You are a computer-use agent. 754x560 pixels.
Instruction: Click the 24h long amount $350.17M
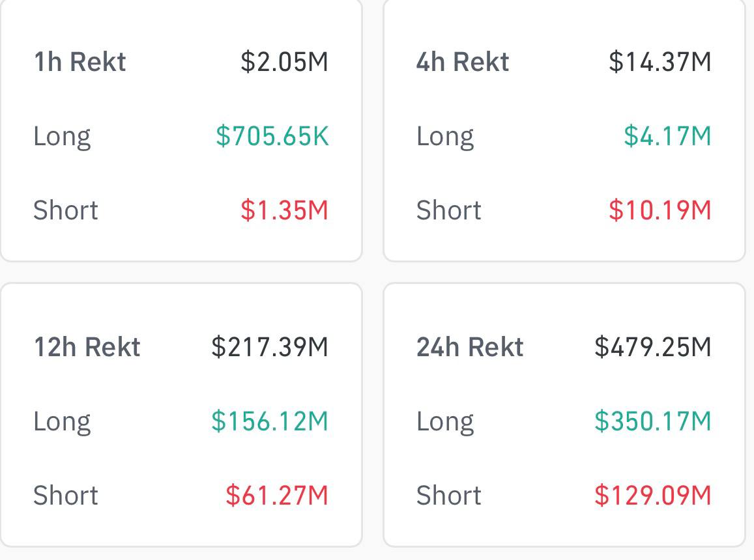pyautogui.click(x=652, y=421)
